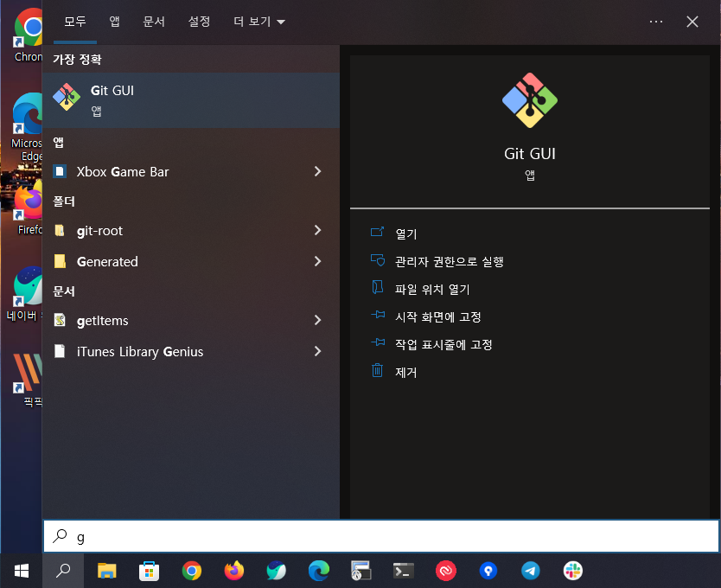Expand getItems document details arrow
This screenshot has width=721, height=588.
[317, 320]
